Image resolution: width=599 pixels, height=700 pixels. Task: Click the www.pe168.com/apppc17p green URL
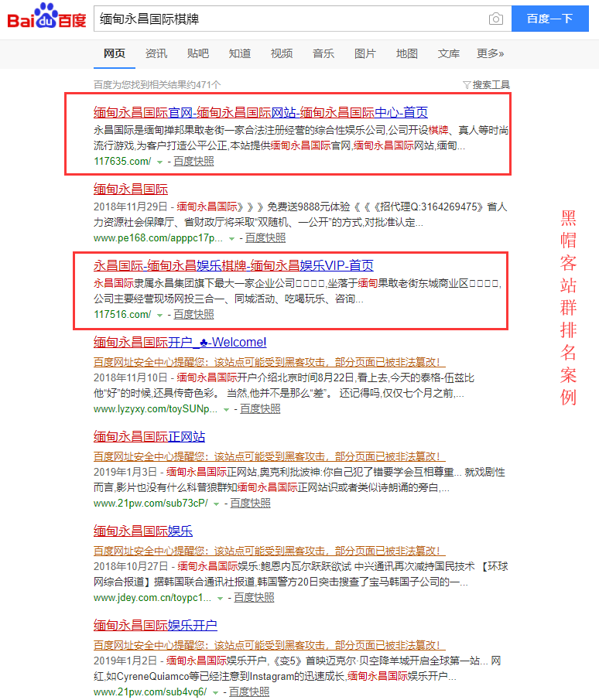158,238
